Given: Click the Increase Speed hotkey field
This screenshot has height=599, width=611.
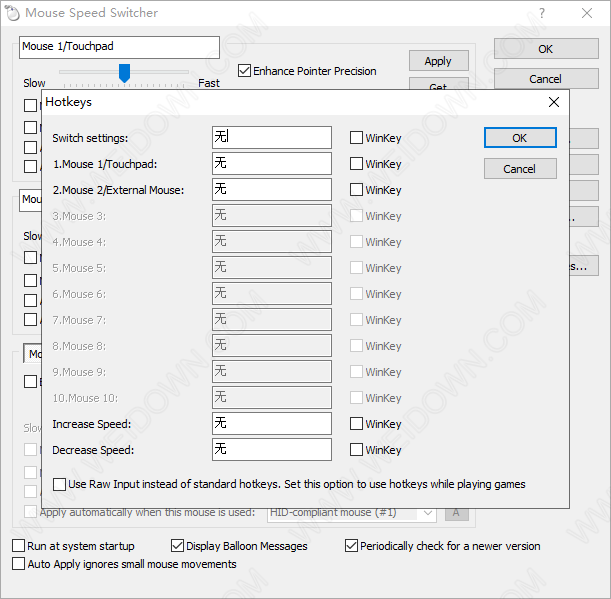Looking at the screenshot, I should tap(271, 424).
